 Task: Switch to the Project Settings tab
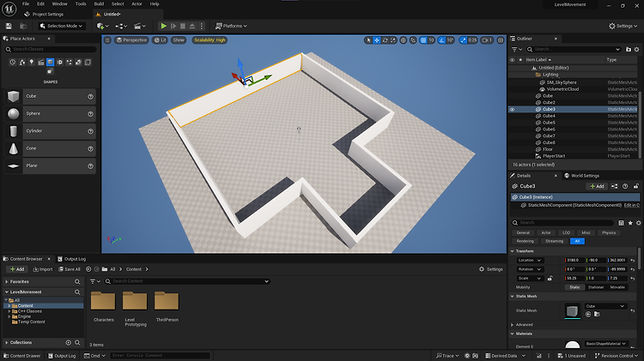click(x=45, y=15)
